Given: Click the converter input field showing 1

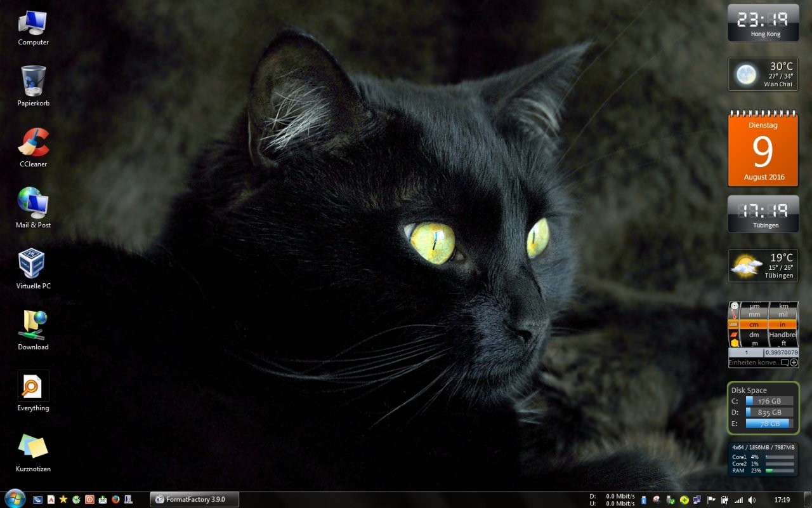Looking at the screenshot, I should coord(746,352).
